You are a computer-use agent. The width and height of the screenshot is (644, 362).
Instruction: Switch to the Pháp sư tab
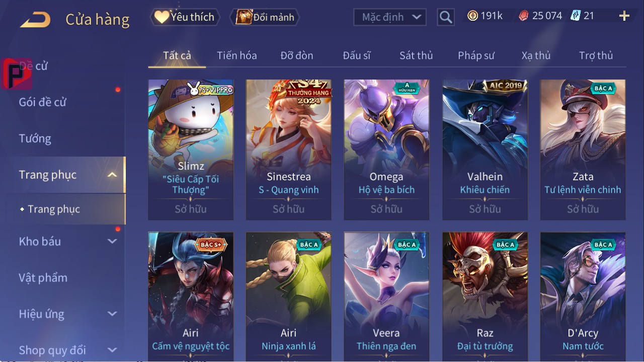click(476, 55)
